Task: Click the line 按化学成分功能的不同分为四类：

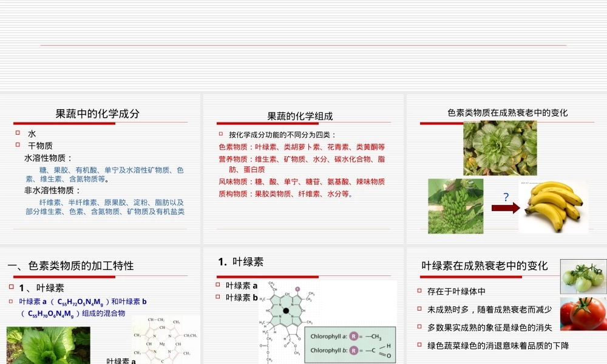Action: click(x=283, y=135)
